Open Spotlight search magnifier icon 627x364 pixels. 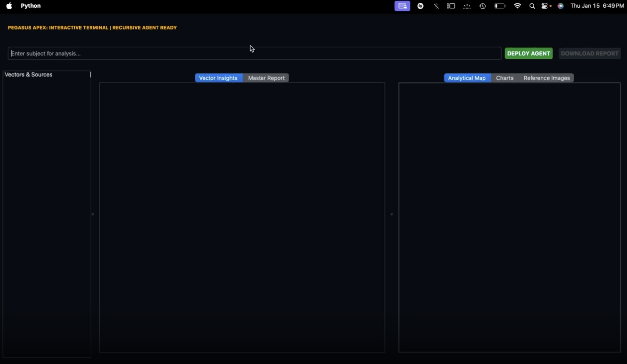pyautogui.click(x=532, y=6)
